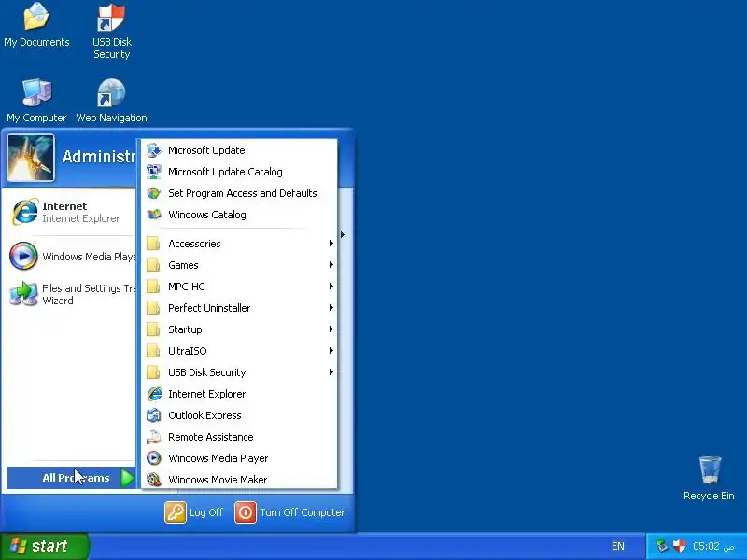
Task: Open Remote Assistance
Action: (x=239, y=436)
